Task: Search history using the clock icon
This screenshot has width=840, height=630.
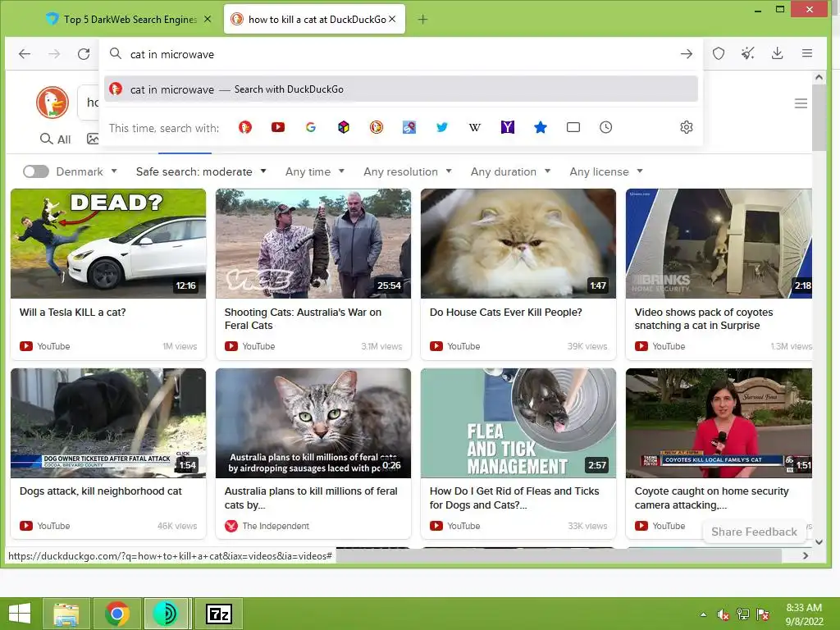Action: pyautogui.click(x=606, y=127)
